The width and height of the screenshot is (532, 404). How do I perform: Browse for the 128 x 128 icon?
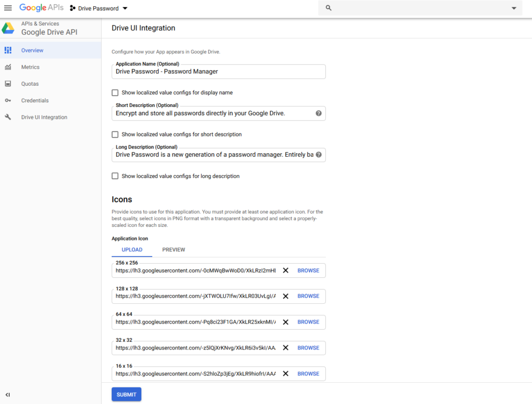[x=309, y=296]
